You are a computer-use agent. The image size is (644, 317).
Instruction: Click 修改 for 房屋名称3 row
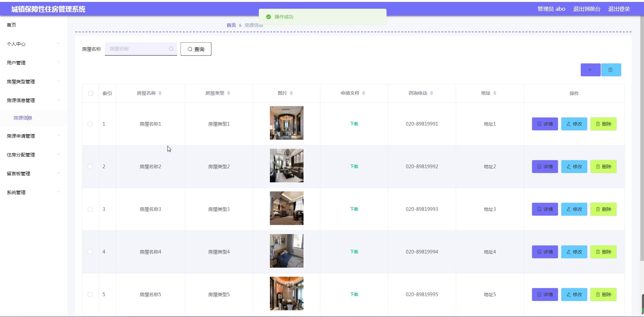coord(574,209)
